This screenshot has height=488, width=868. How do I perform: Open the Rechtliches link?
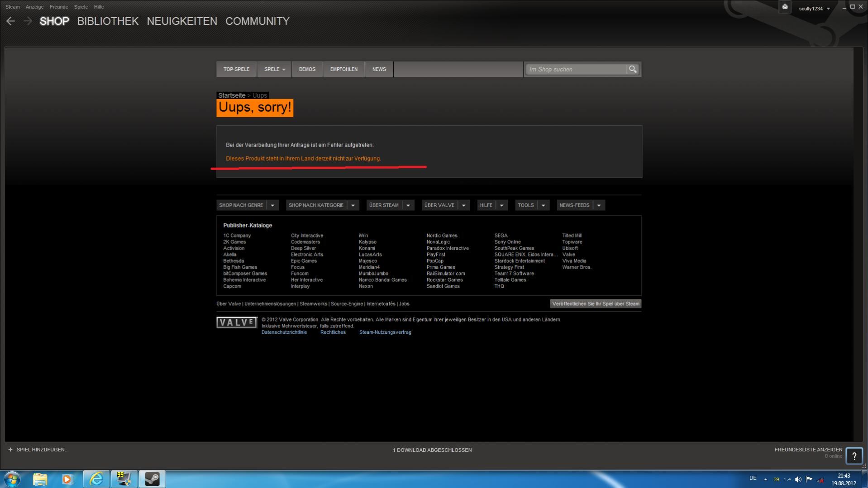pos(333,332)
